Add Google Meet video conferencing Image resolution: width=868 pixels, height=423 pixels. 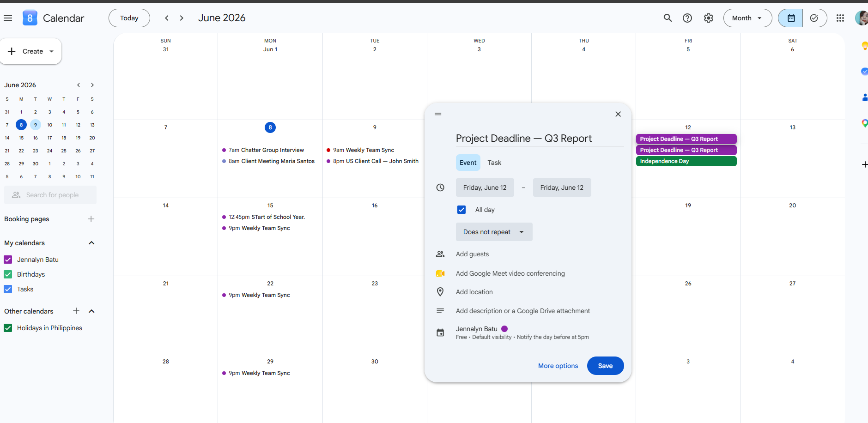coord(510,273)
